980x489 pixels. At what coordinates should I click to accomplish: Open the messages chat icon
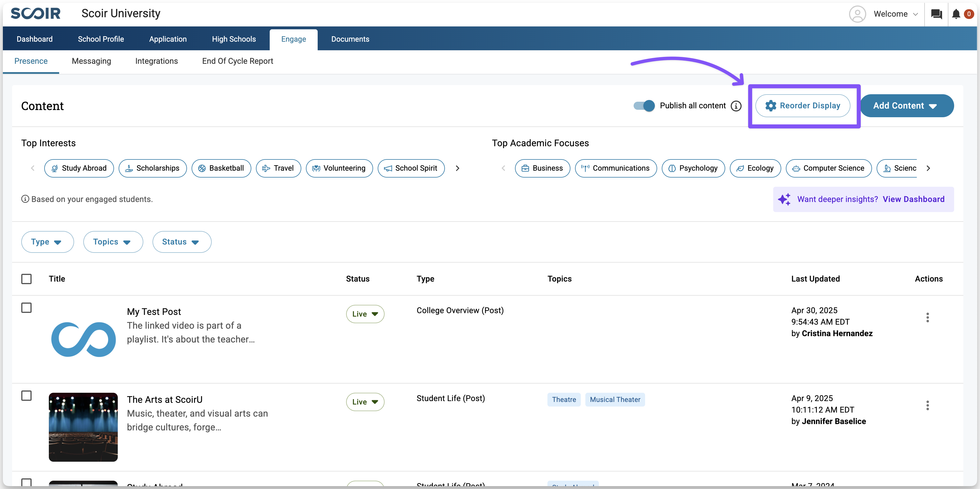936,14
